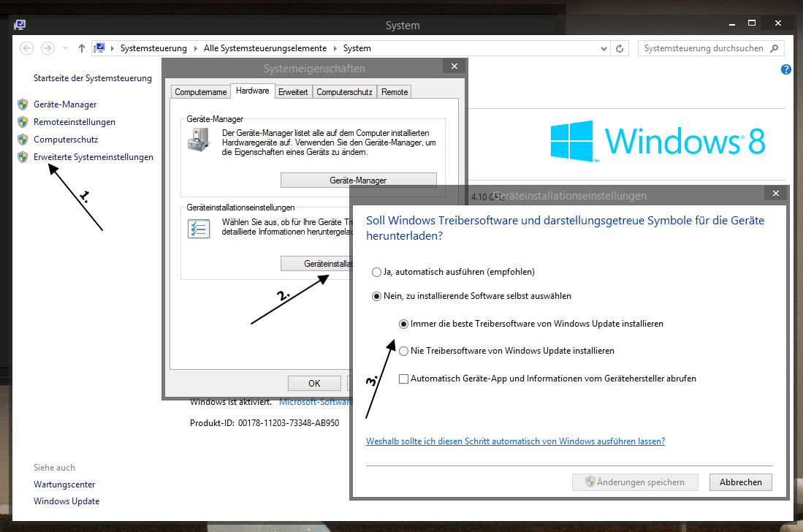803x532 pixels.
Task: Expand the chevron after Systemsteuerung in breadcrumb
Action: 195,49
